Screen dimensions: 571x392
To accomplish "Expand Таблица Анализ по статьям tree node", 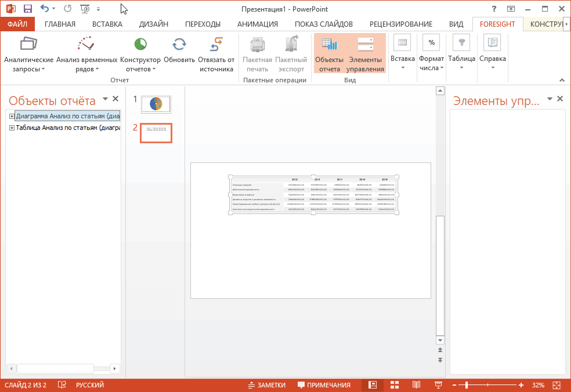I will (12, 128).
